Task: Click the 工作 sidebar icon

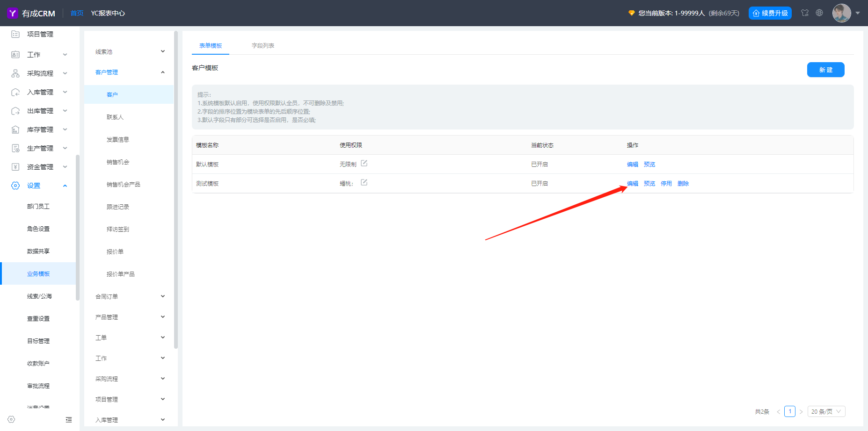Action: (x=15, y=55)
